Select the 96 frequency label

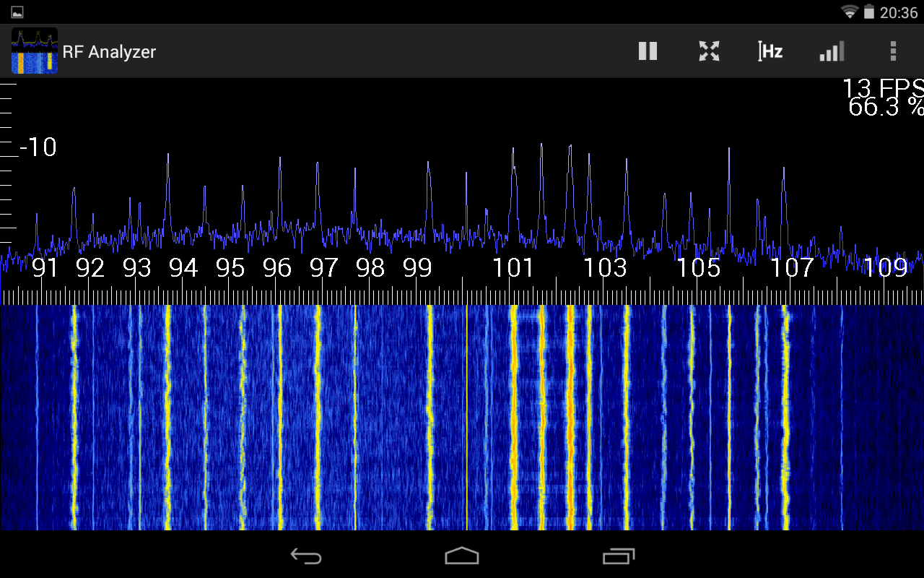277,268
